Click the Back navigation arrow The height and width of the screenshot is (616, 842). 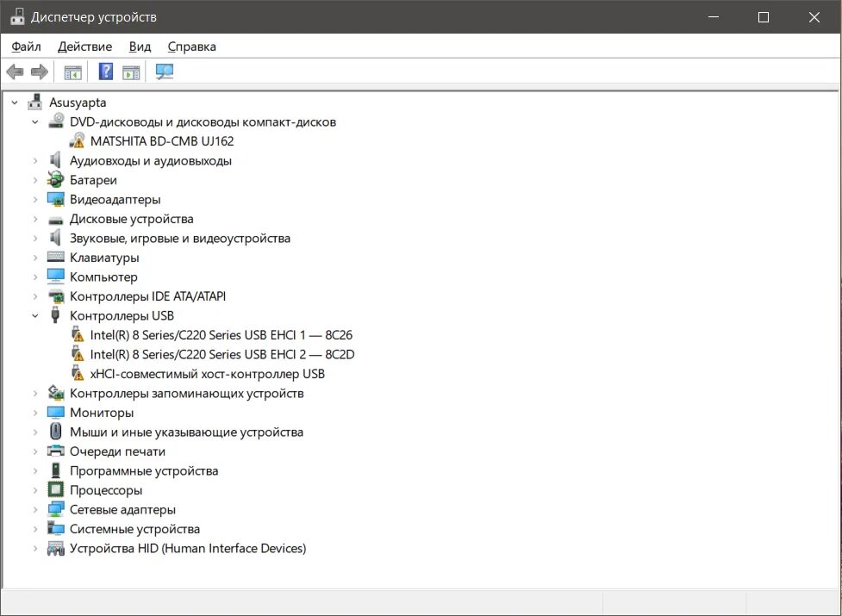[15, 72]
